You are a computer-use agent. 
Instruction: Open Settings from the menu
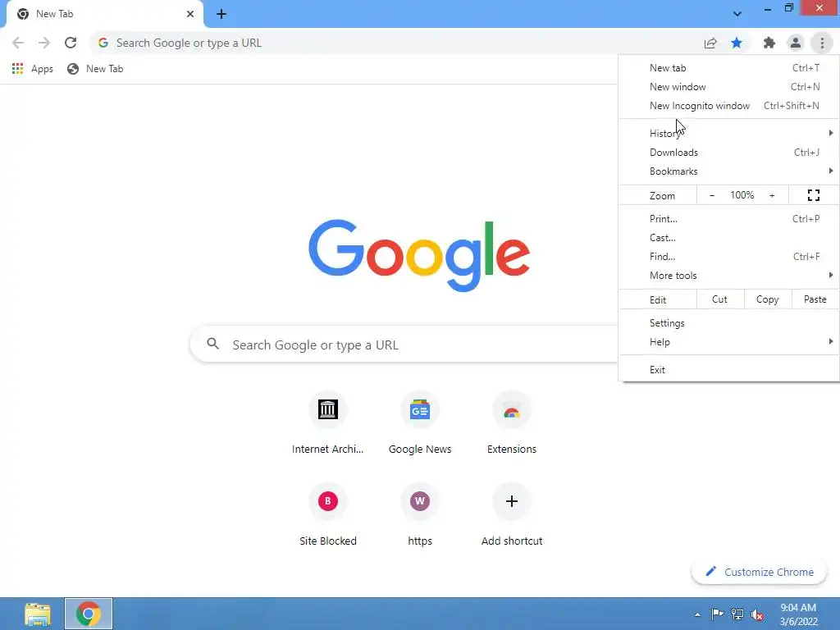(x=728, y=323)
